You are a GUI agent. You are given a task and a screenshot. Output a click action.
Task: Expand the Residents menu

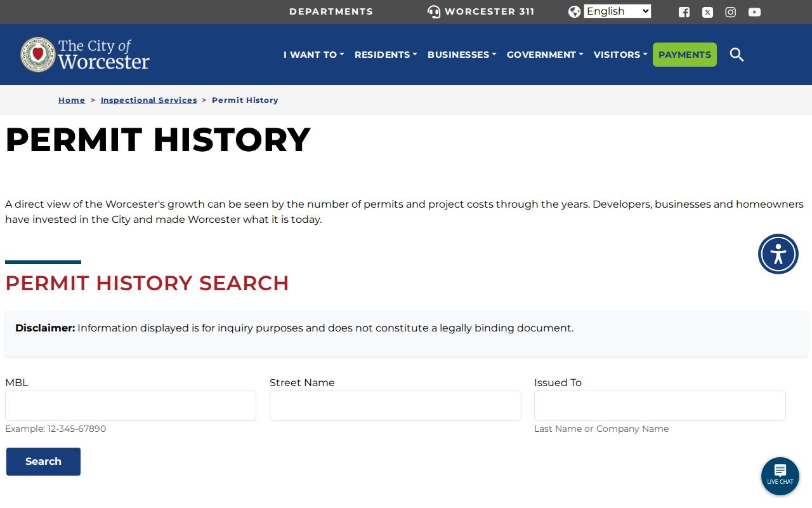(386, 55)
